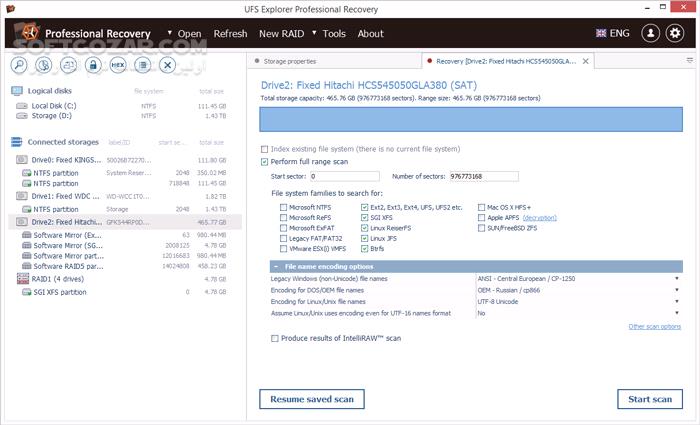Open the user account icon
Screen dimensions: 700x425
650,33
